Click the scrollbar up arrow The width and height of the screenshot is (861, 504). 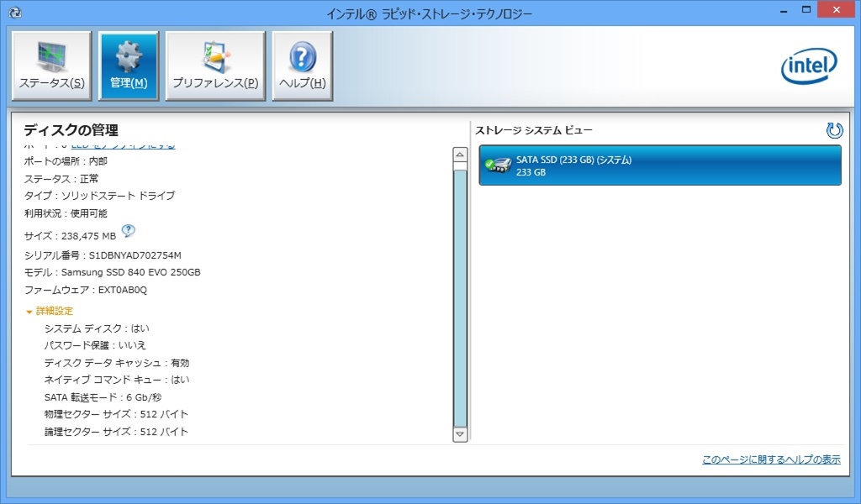point(460,155)
